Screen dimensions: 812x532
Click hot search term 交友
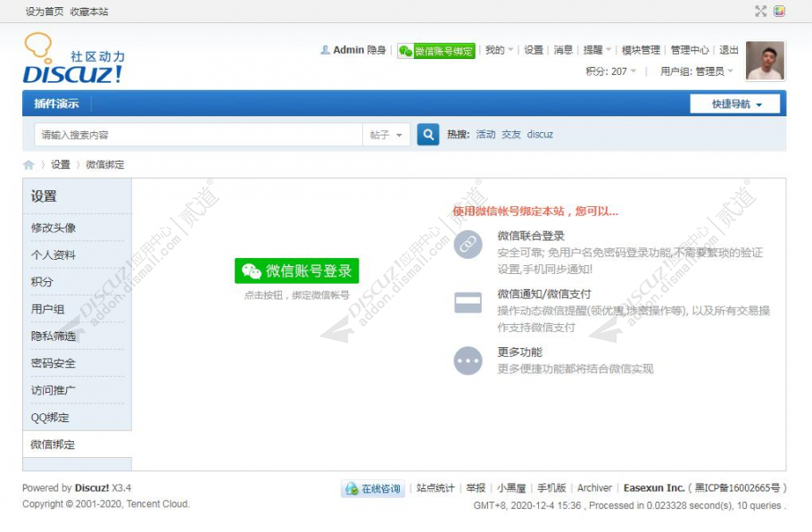(511, 135)
